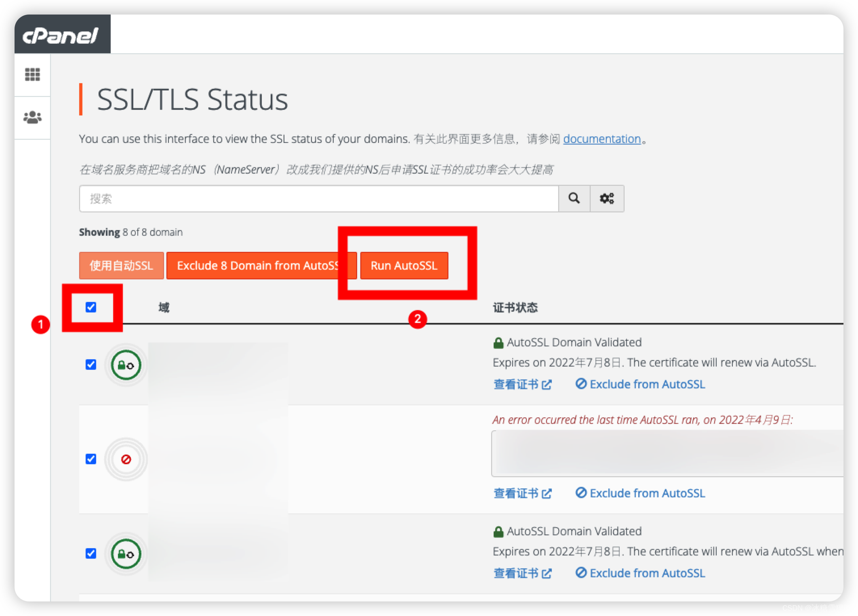Click the italic NameServer hint text

tap(316, 170)
